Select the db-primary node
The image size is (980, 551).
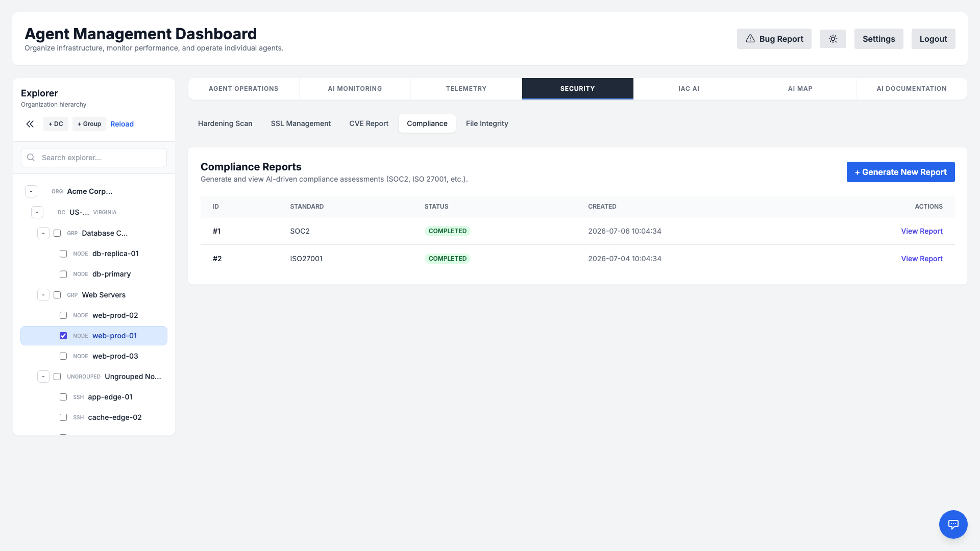111,274
